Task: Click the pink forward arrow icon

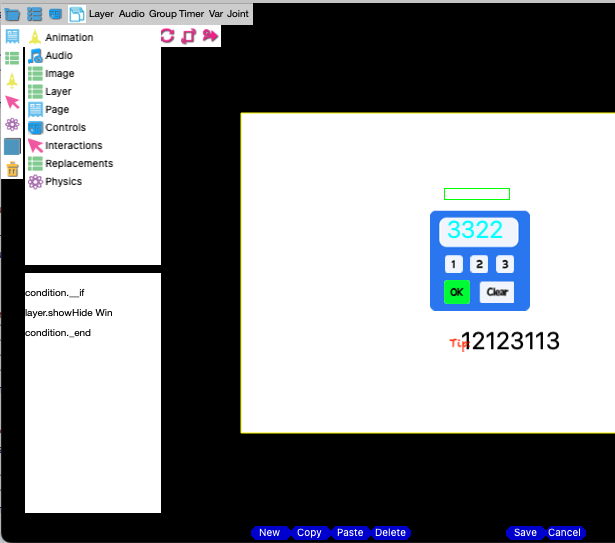Action: (x=210, y=36)
